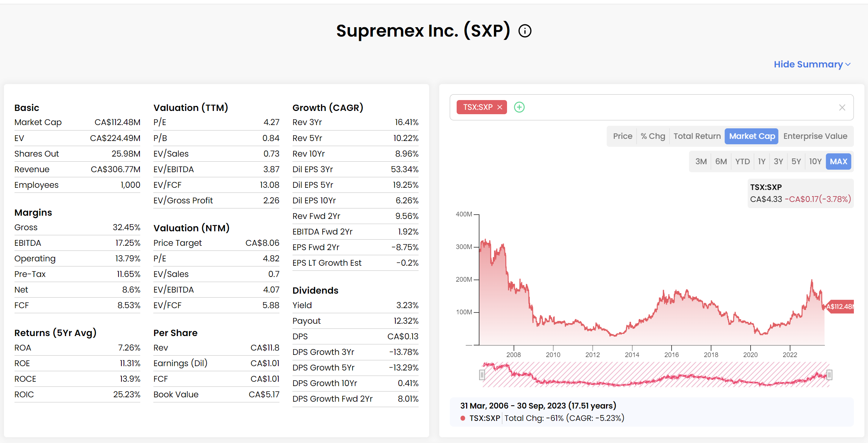The height and width of the screenshot is (443, 868).
Task: Select the % Chg chart mode
Action: 653,136
